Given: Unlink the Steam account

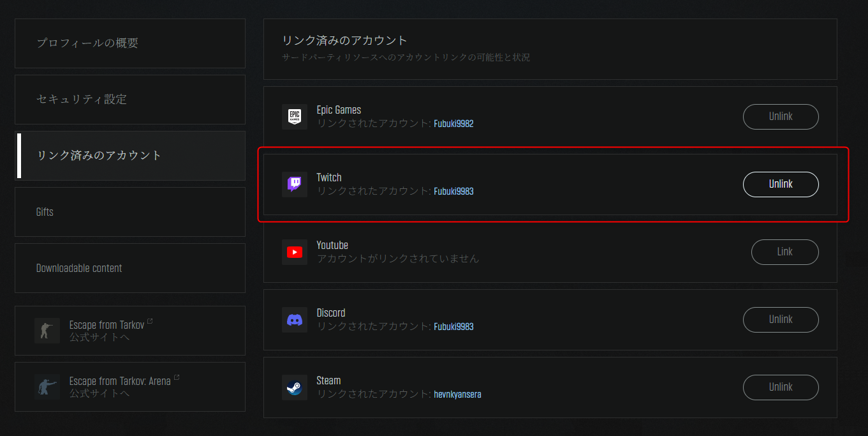Looking at the screenshot, I should tap(780, 387).
